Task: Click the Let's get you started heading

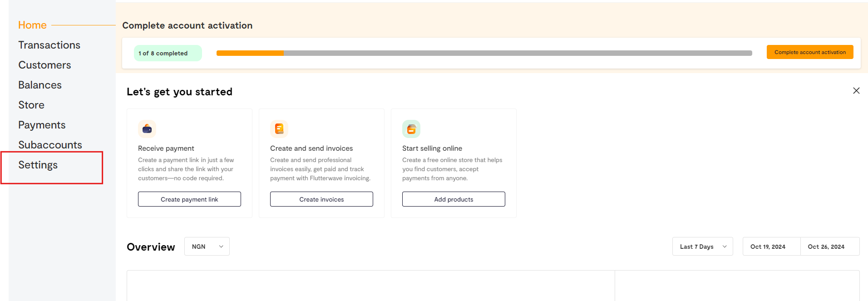Action: (x=179, y=92)
